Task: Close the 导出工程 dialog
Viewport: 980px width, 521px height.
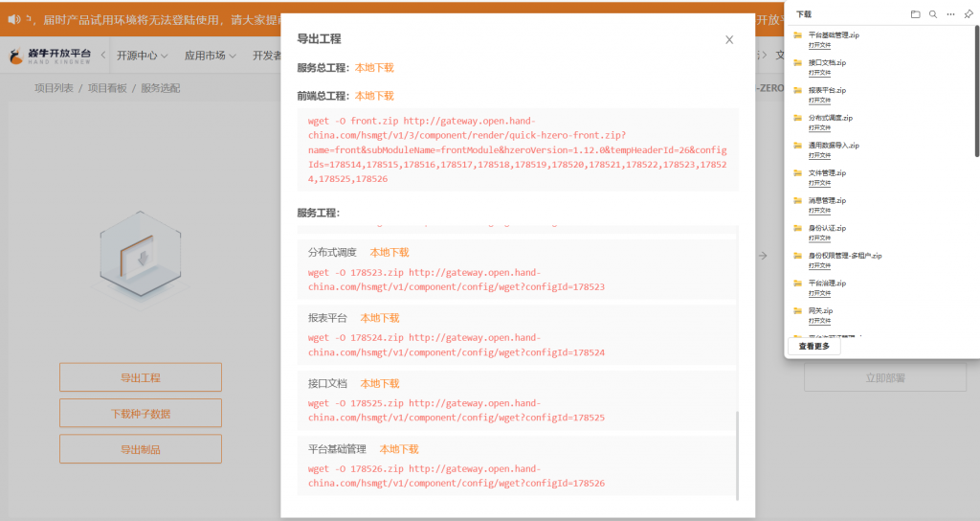Action: pos(729,40)
